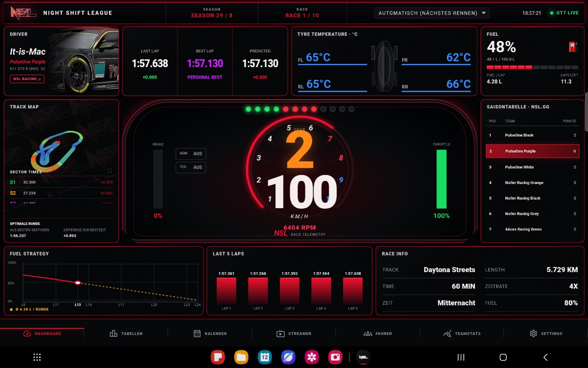Select highlighted PulseOne Purple table row
This screenshot has height=368, width=588.
coord(532,151)
